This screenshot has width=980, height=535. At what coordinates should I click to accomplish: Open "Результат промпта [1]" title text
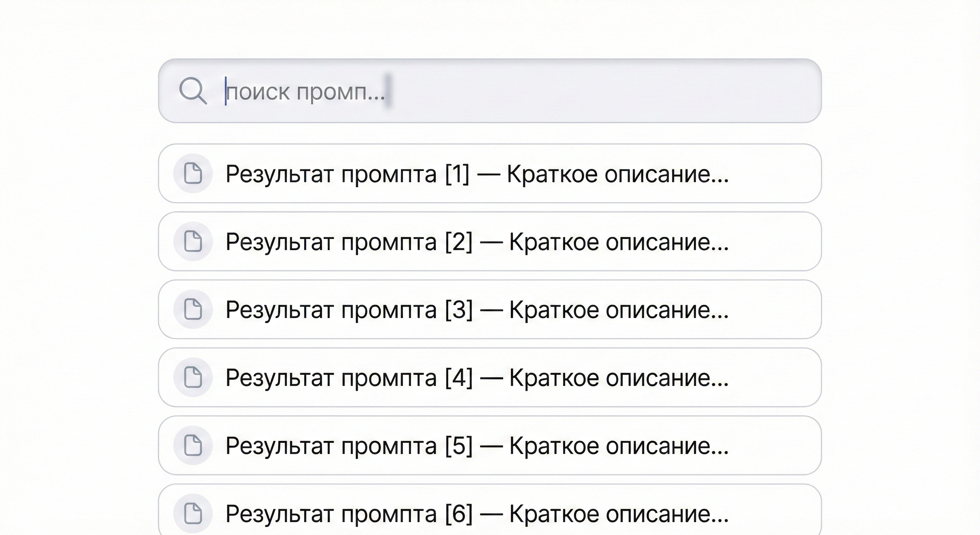pyautogui.click(x=347, y=174)
